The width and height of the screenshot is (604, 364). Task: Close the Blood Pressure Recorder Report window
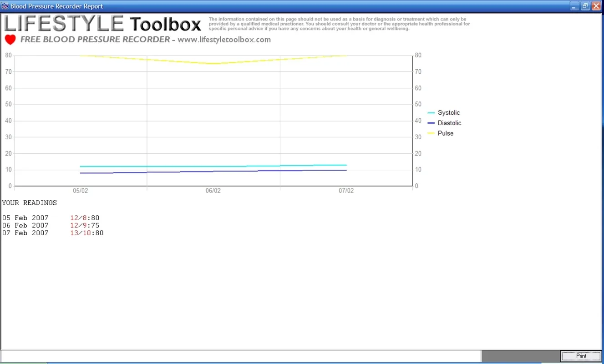596,6
